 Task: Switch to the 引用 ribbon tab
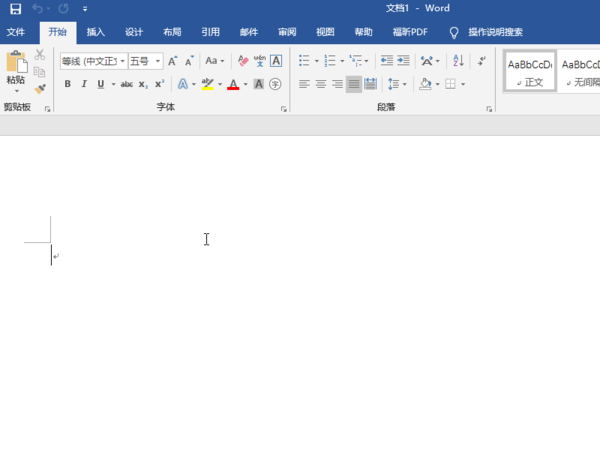[x=210, y=32]
